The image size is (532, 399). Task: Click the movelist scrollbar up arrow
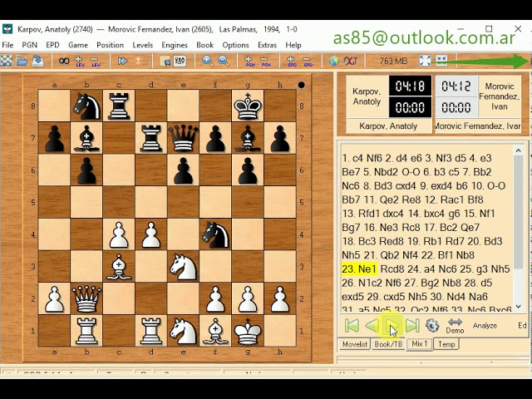click(518, 150)
